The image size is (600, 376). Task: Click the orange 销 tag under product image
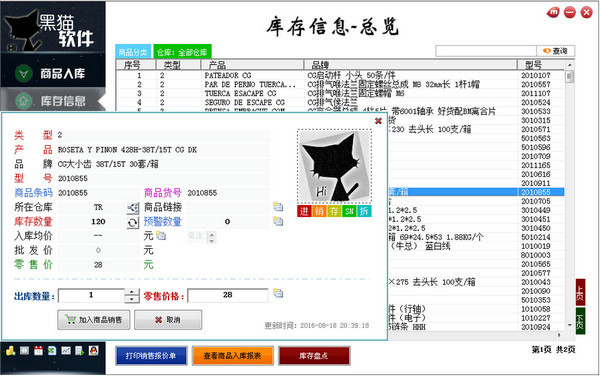[319, 211]
